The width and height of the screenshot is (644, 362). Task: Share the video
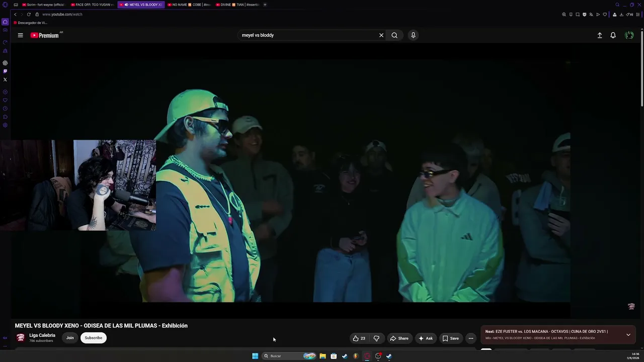pos(399,338)
